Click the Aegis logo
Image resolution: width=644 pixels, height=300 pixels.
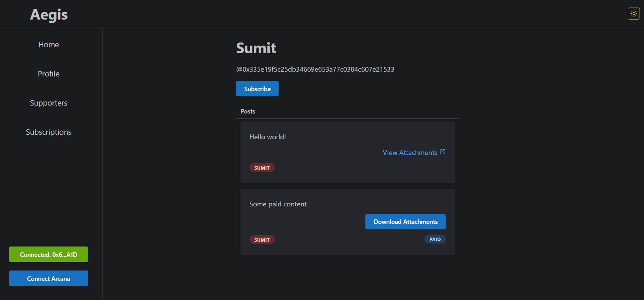49,14
